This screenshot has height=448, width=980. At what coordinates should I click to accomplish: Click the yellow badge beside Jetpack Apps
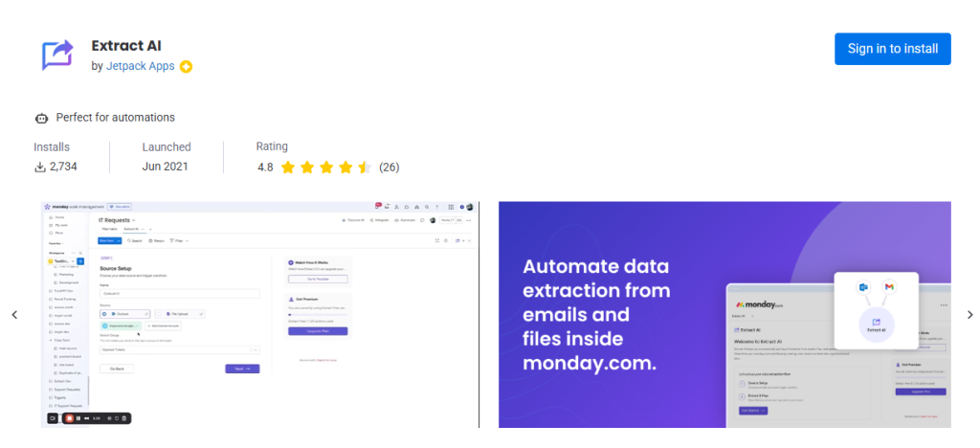coord(186,67)
